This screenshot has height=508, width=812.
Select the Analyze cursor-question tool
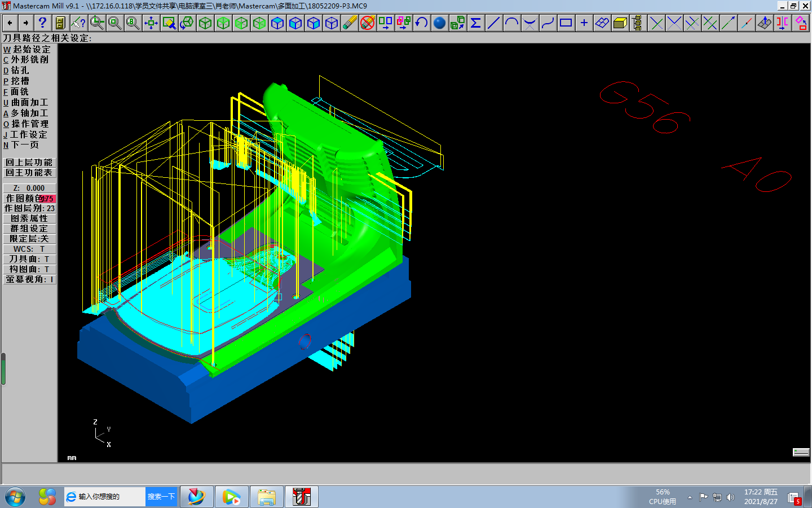point(78,23)
